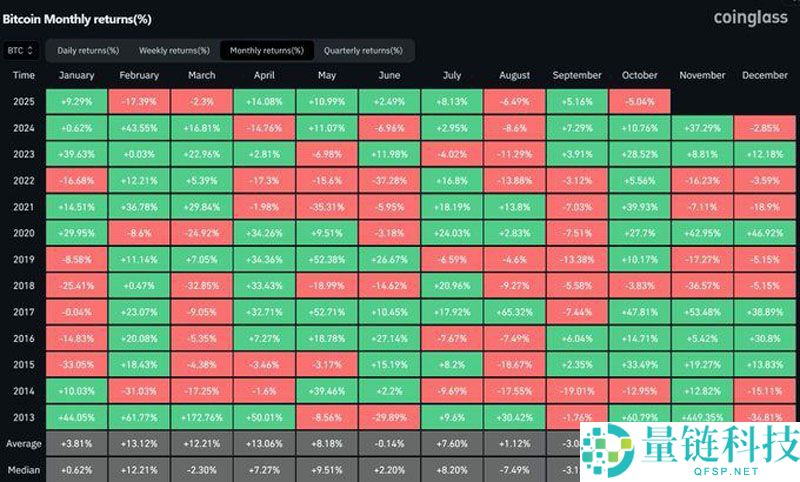The image size is (800, 482).
Task: Select the 2018 row label
Action: (23, 286)
